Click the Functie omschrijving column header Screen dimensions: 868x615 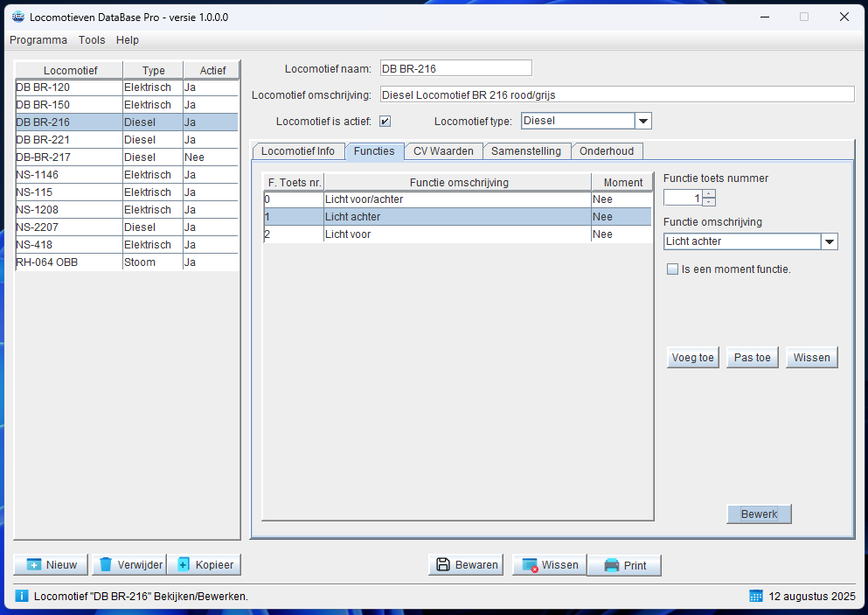pos(458,182)
